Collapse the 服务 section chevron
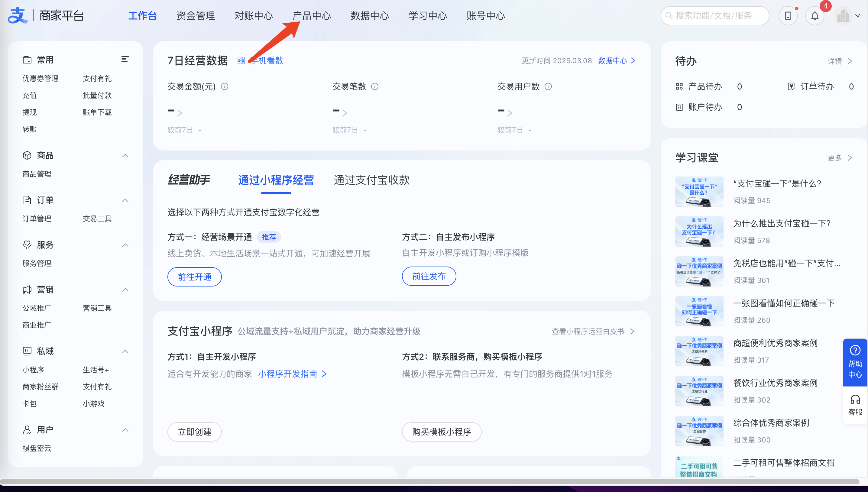 [x=125, y=245]
